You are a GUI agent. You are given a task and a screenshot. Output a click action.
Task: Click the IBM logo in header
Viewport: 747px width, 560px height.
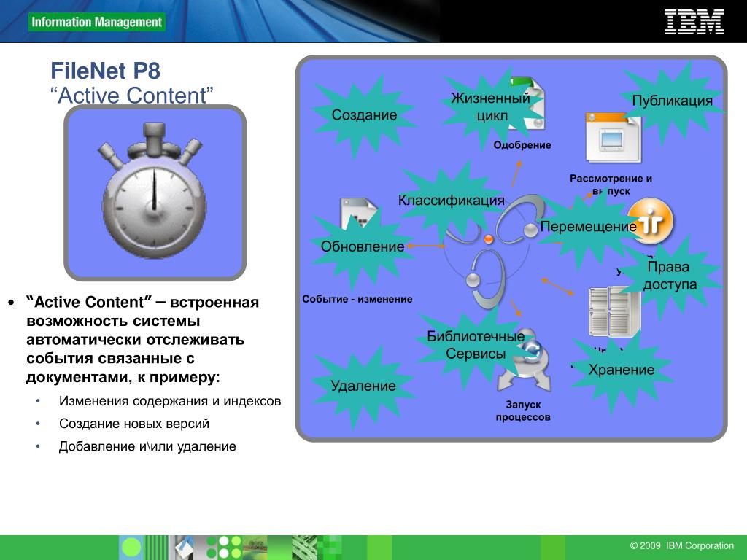pyautogui.click(x=694, y=22)
